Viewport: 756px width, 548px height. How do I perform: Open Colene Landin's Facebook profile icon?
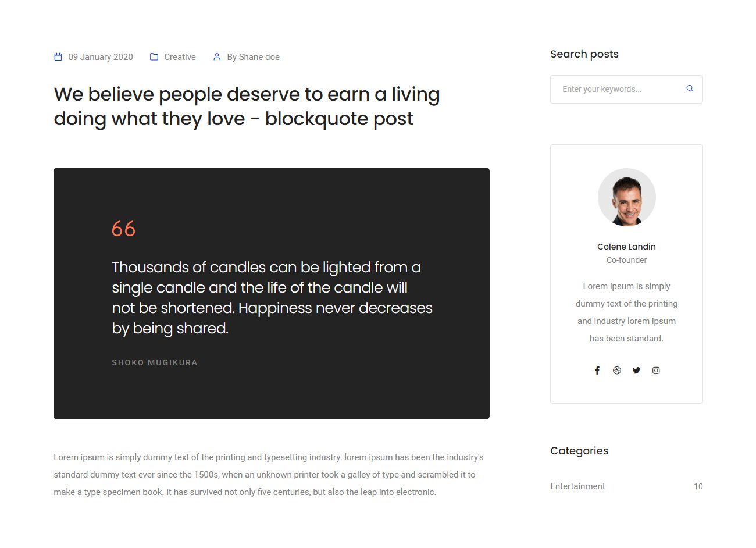click(597, 371)
